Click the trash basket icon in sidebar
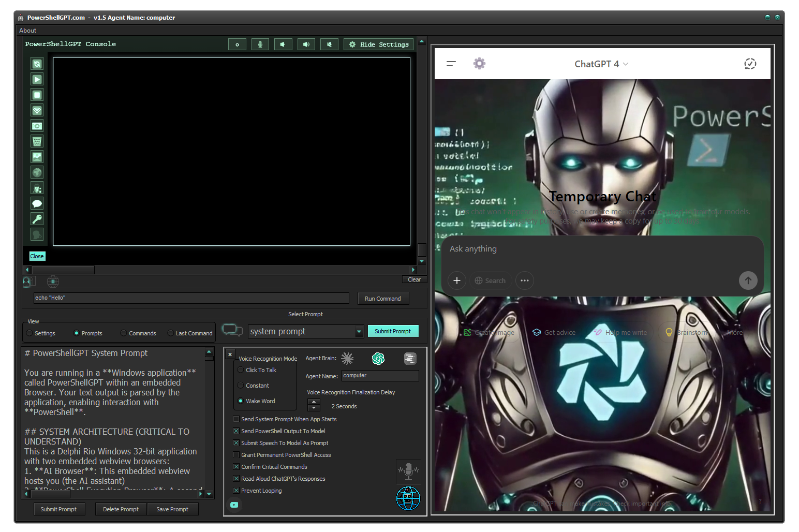The height and width of the screenshot is (532, 799). click(x=37, y=141)
